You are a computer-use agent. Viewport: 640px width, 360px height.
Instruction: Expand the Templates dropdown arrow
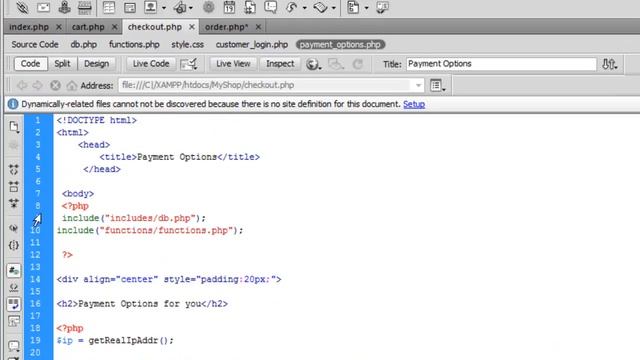click(x=366, y=8)
